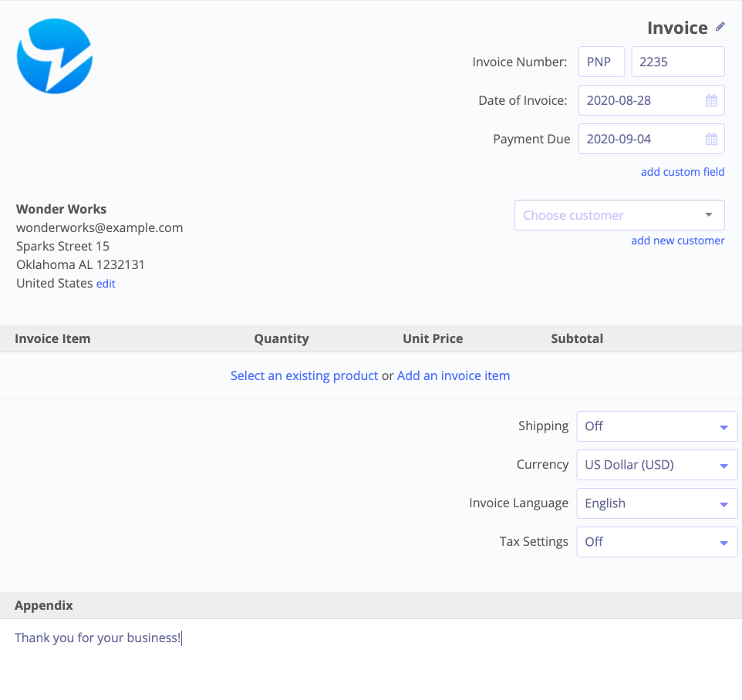
Task: Click the add new customer link
Action: point(677,241)
